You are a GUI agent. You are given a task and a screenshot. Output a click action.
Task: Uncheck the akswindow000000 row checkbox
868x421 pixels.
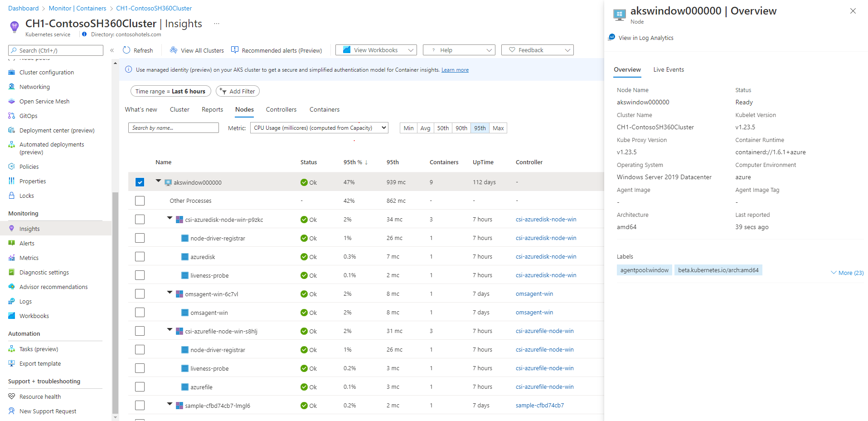[140, 182]
